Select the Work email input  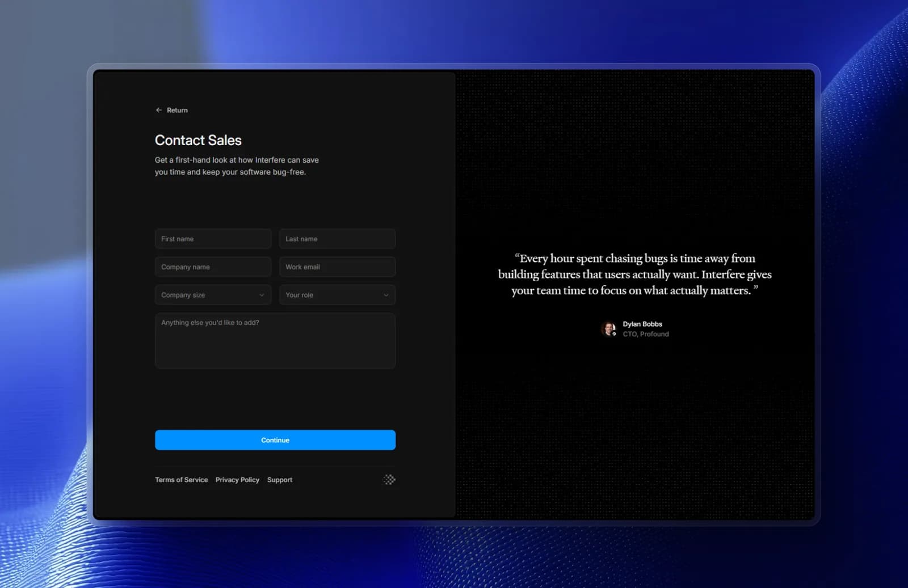tap(337, 266)
